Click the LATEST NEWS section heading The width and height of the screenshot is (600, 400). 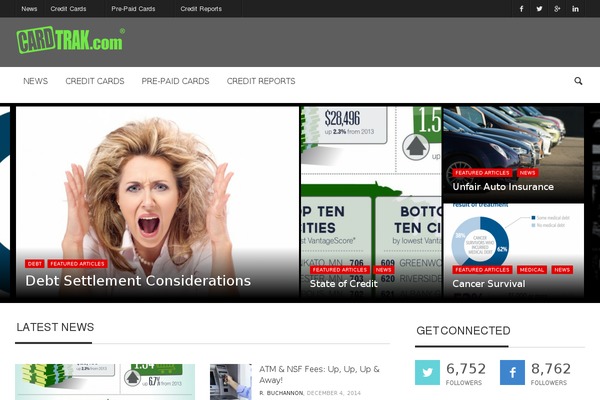pyautogui.click(x=55, y=327)
